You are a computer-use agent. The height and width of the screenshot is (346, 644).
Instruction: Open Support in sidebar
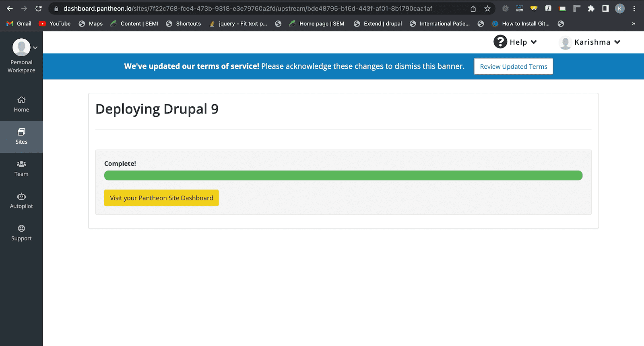[x=21, y=233]
